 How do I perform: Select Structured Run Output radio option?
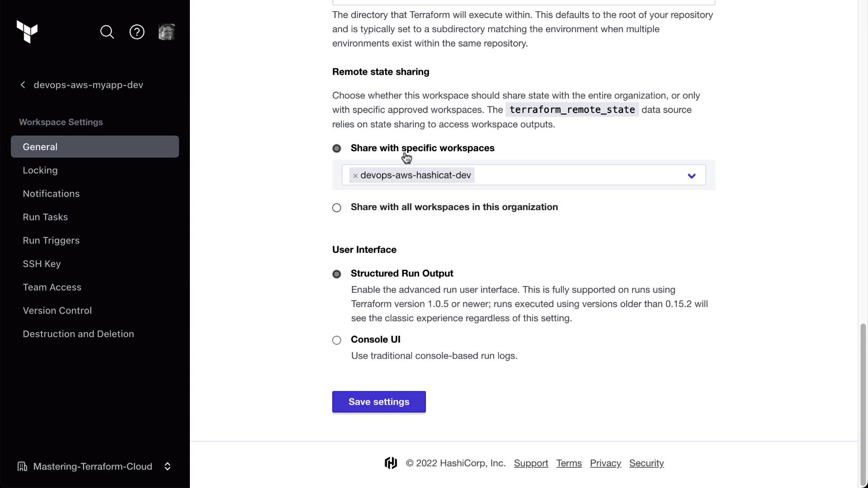pos(337,274)
